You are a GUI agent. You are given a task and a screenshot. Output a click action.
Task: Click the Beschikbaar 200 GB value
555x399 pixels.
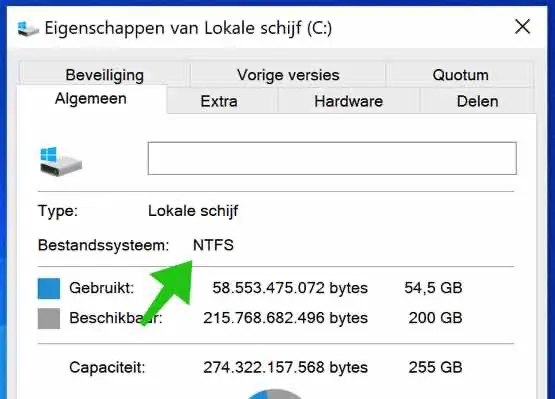tap(435, 318)
